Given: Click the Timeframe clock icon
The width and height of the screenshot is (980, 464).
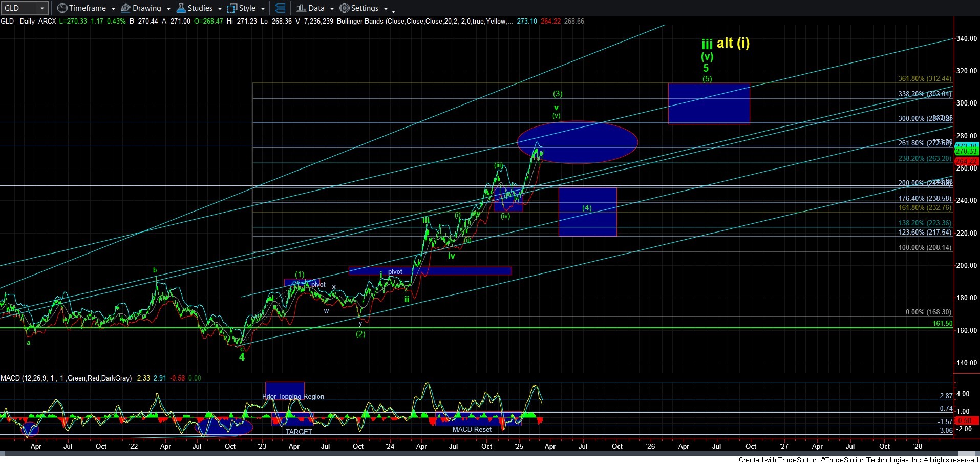Looking at the screenshot, I should click(62, 8).
